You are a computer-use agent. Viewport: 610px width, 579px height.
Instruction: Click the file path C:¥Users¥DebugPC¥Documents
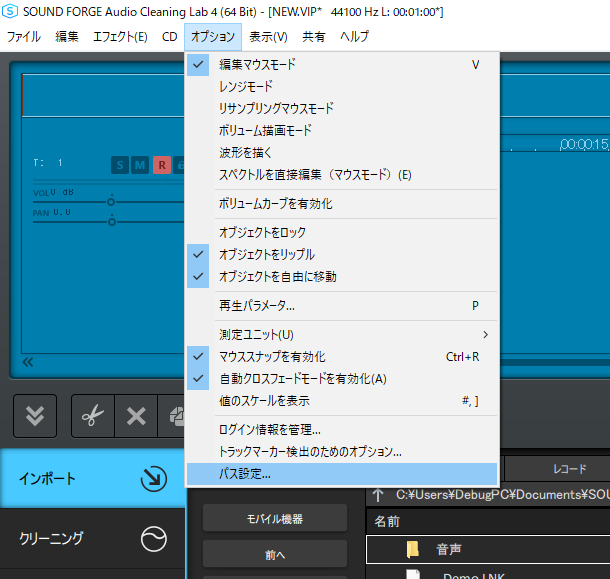[503, 495]
